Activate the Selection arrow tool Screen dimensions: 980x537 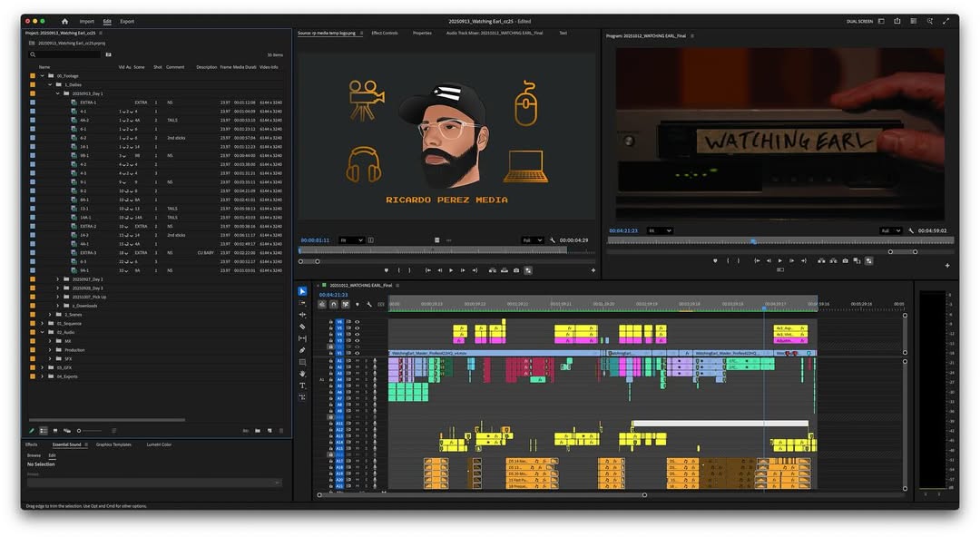point(302,291)
